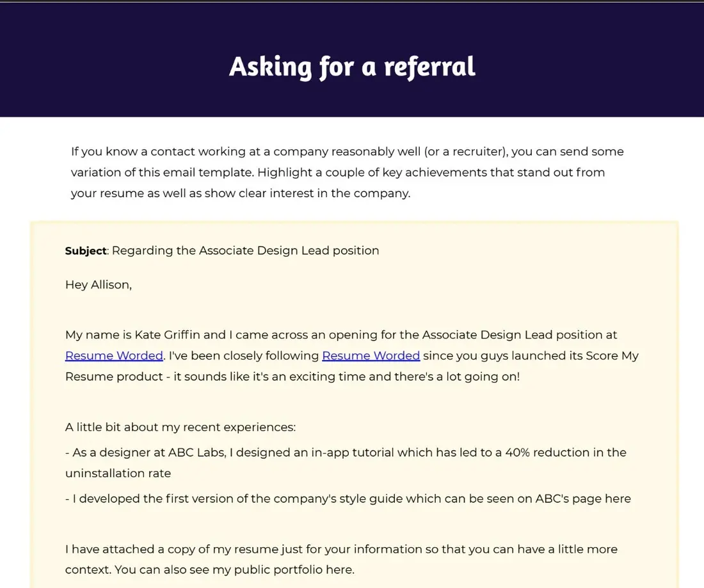This screenshot has height=588, width=704.
Task: Click the word 'uninstallation rate'
Action: (x=118, y=473)
